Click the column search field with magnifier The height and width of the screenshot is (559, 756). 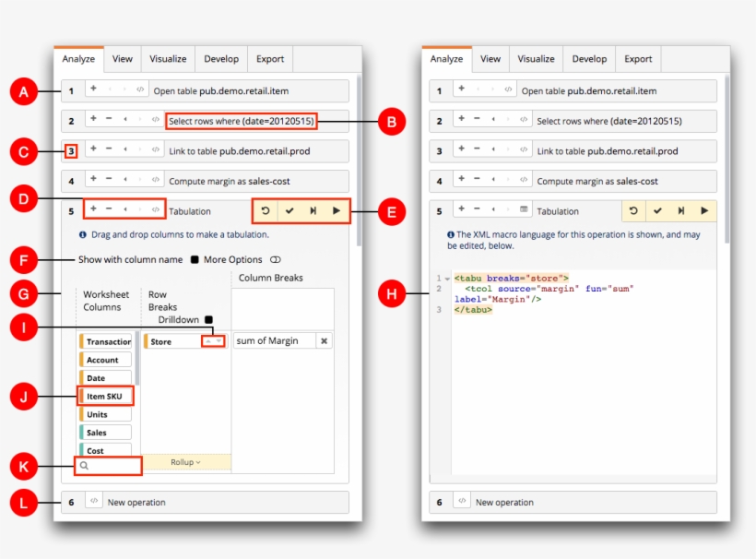pyautogui.click(x=108, y=467)
